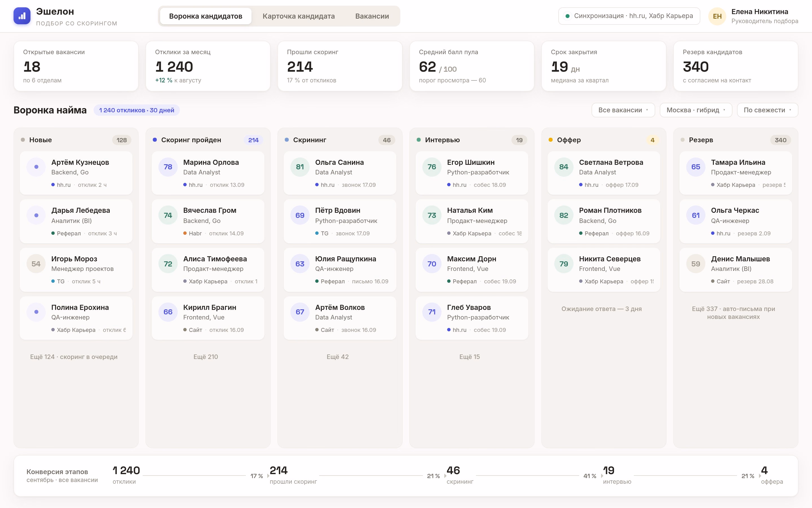This screenshot has height=508, width=812.
Task: Click score badge 71 for Глеб Уваров
Action: coord(431,312)
